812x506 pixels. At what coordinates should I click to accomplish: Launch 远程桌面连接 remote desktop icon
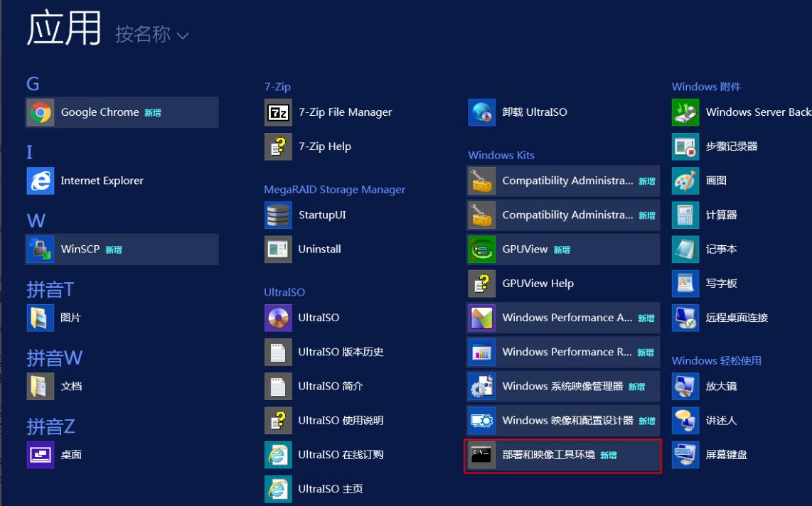685,318
